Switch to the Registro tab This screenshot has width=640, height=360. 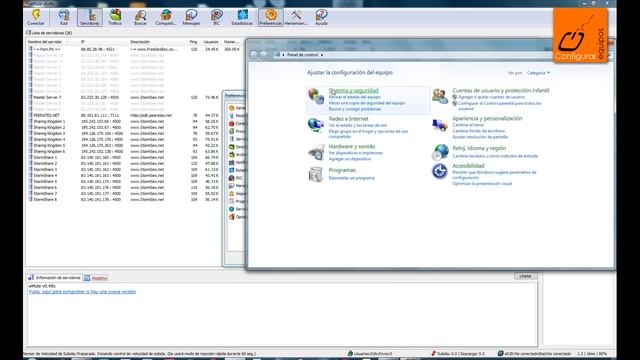(x=96, y=278)
